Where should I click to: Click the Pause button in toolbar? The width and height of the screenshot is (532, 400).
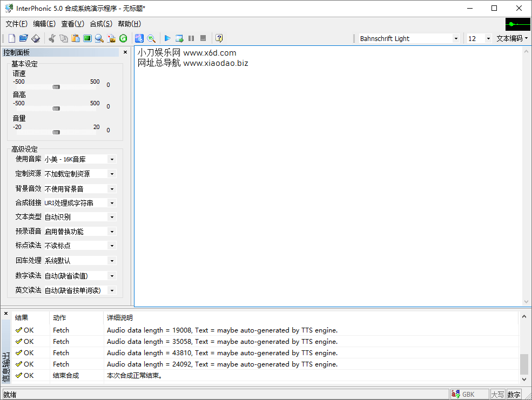(x=191, y=38)
